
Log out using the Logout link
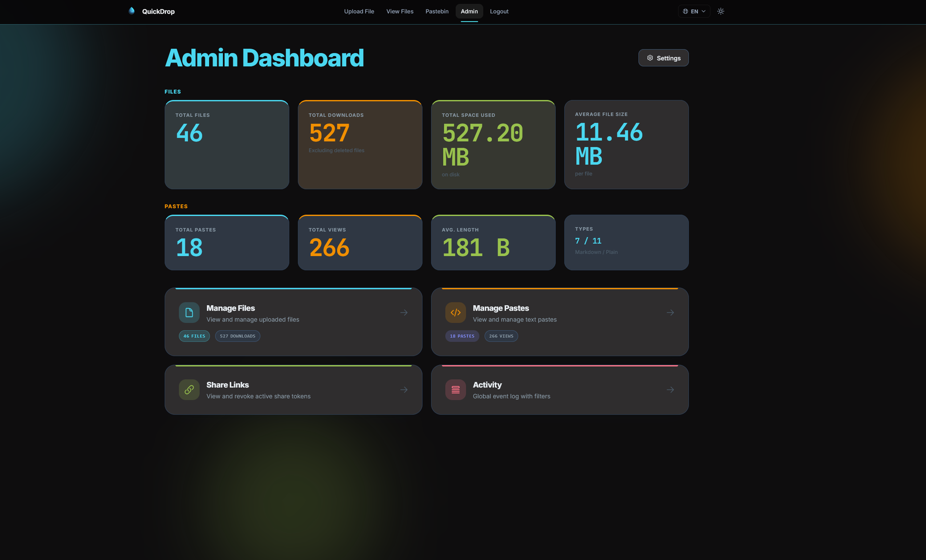point(499,11)
